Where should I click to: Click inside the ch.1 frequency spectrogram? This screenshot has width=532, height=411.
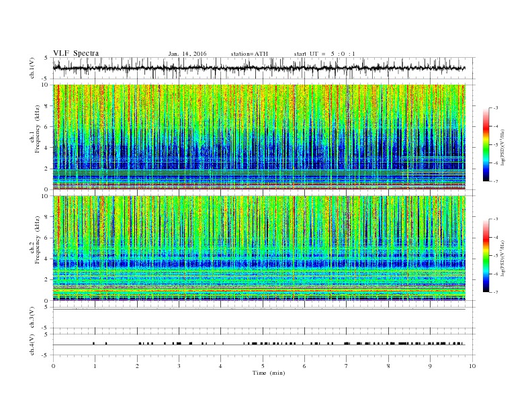[x=259, y=137]
